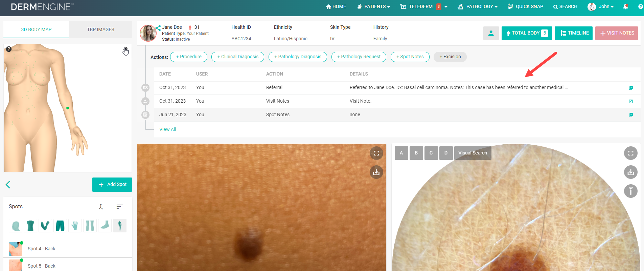Click the help question mark in header
This screenshot has width=644, height=271.
[x=641, y=6]
